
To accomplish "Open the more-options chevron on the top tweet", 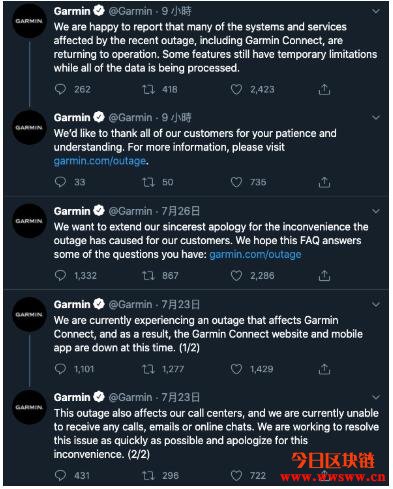I will (376, 12).
